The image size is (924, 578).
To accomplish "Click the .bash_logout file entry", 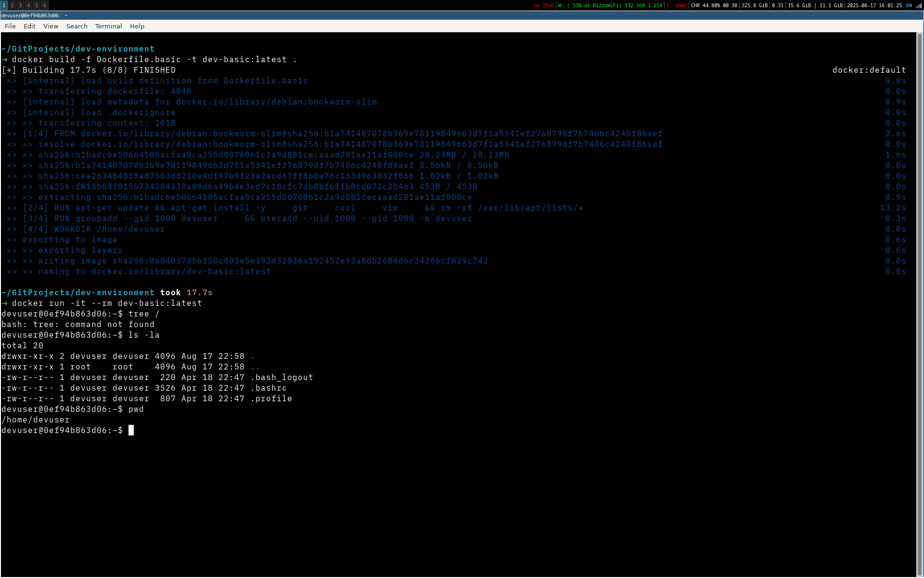I will point(157,378).
